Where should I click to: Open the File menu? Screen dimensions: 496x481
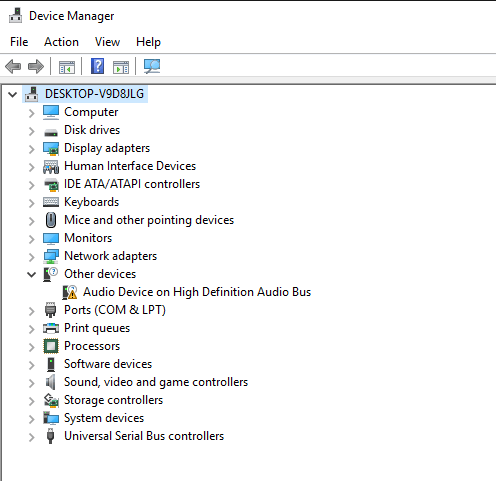pos(19,42)
